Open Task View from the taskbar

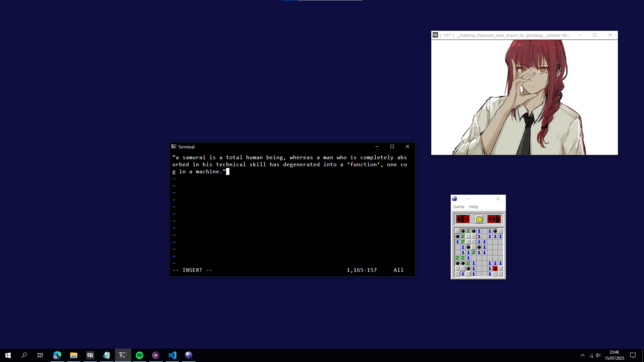tap(40, 355)
